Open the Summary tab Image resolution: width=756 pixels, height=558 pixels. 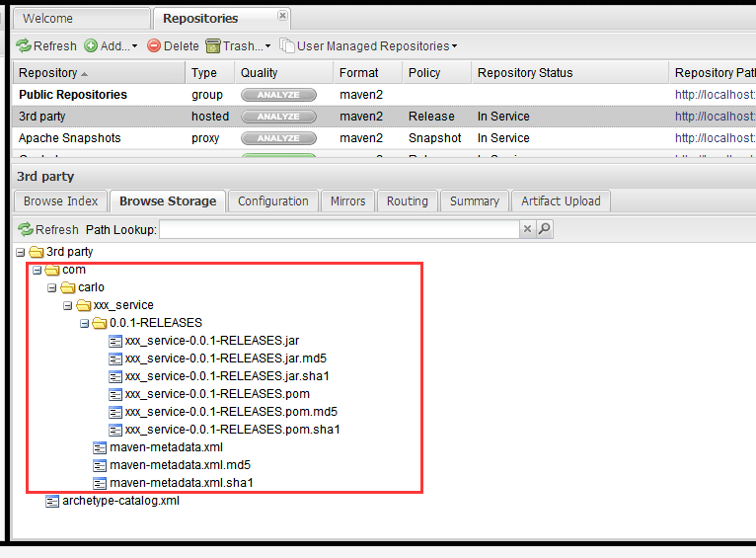475,201
